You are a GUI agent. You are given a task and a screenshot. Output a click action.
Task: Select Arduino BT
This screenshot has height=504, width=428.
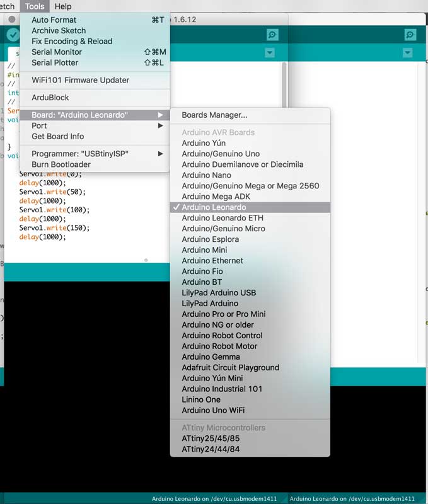click(250, 282)
